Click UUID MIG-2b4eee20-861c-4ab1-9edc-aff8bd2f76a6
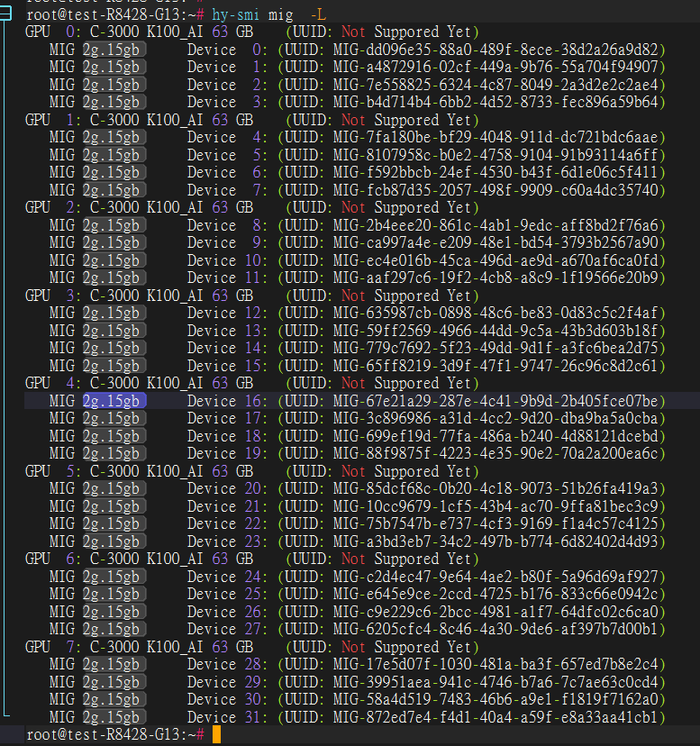This screenshot has height=746, width=700. (x=495, y=225)
